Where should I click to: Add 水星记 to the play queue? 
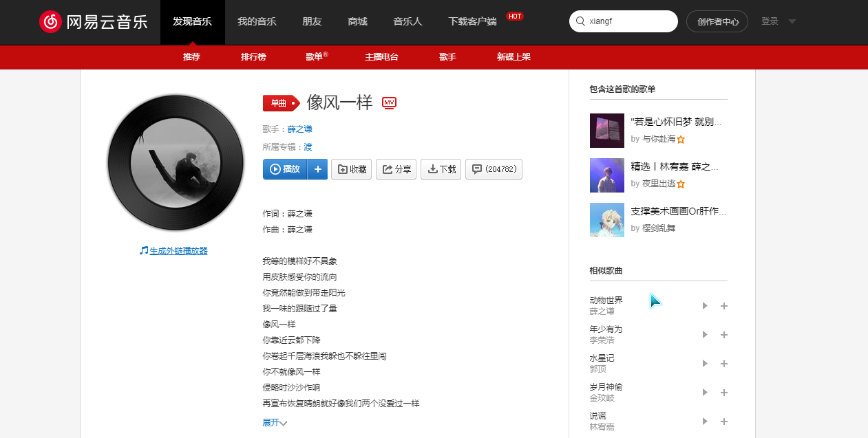click(723, 364)
